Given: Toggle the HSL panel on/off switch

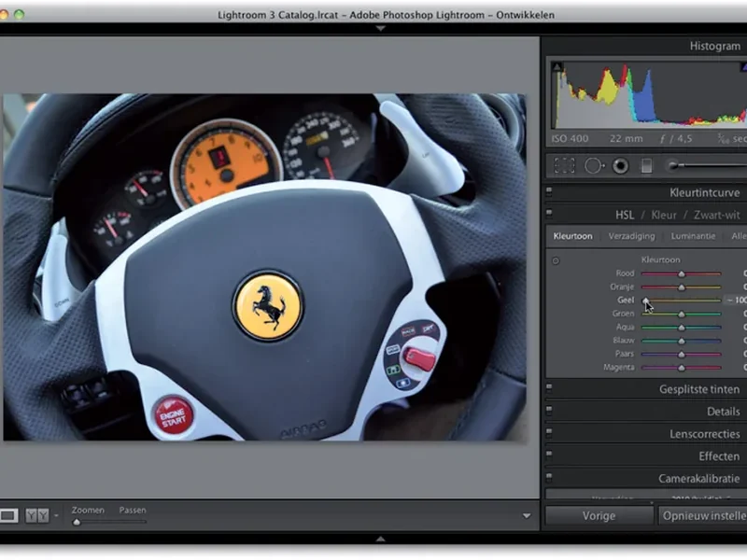Looking at the screenshot, I should pos(549,213).
